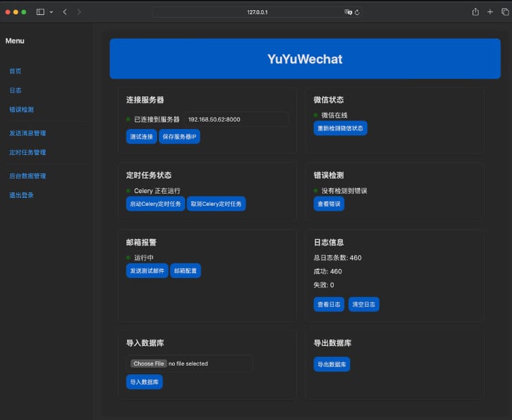Click the 微信在线 status text
The width and height of the screenshot is (512, 420).
(x=335, y=115)
